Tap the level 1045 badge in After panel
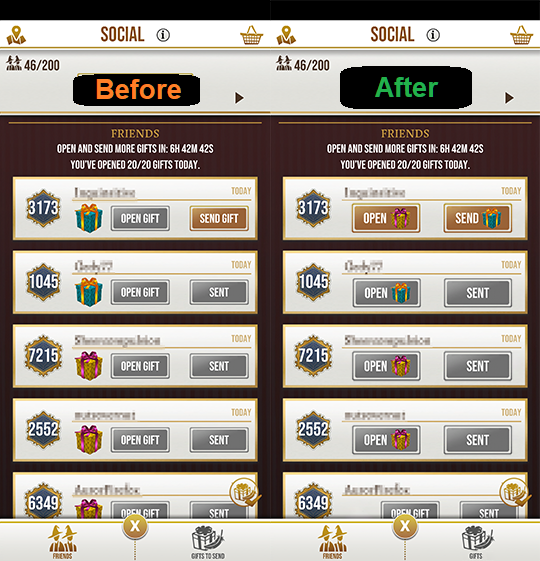The image size is (540, 561). pyautogui.click(x=313, y=282)
